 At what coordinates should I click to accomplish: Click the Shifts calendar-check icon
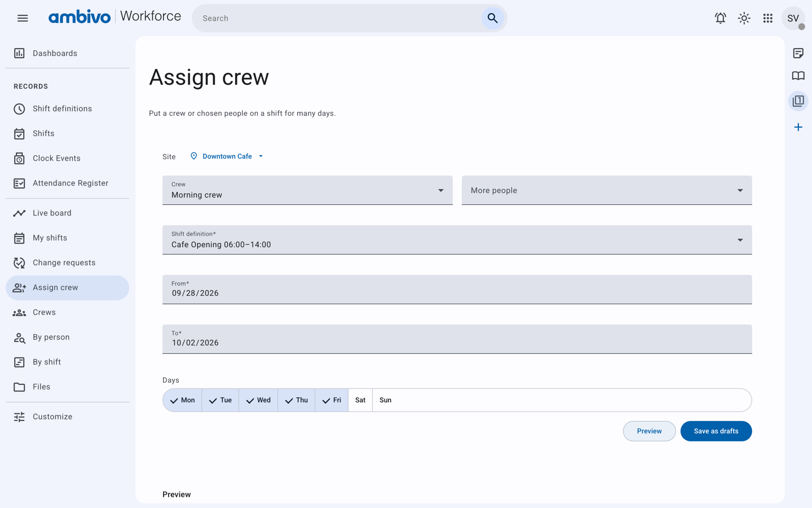[19, 133]
